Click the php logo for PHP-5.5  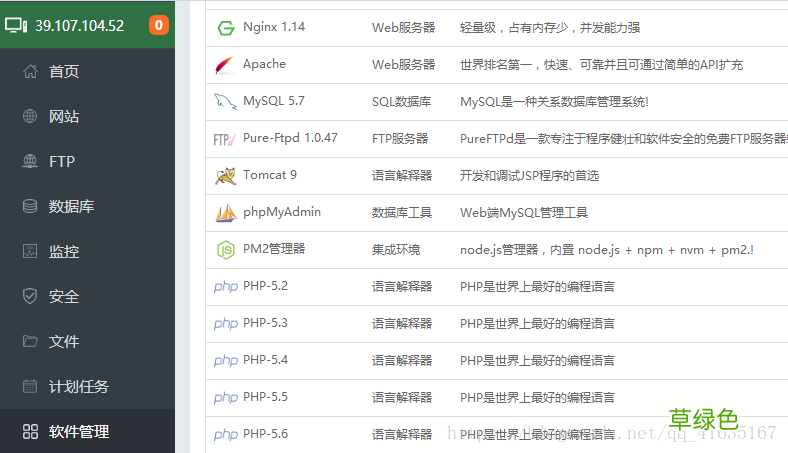226,398
